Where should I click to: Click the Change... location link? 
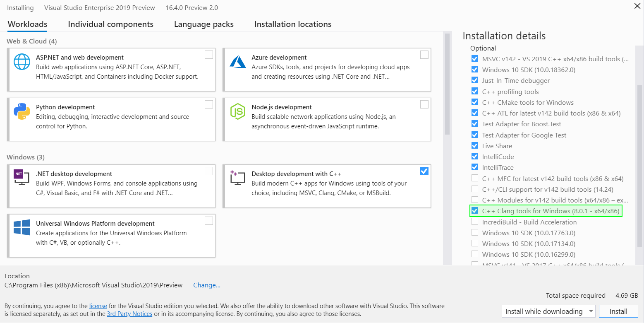tap(207, 285)
